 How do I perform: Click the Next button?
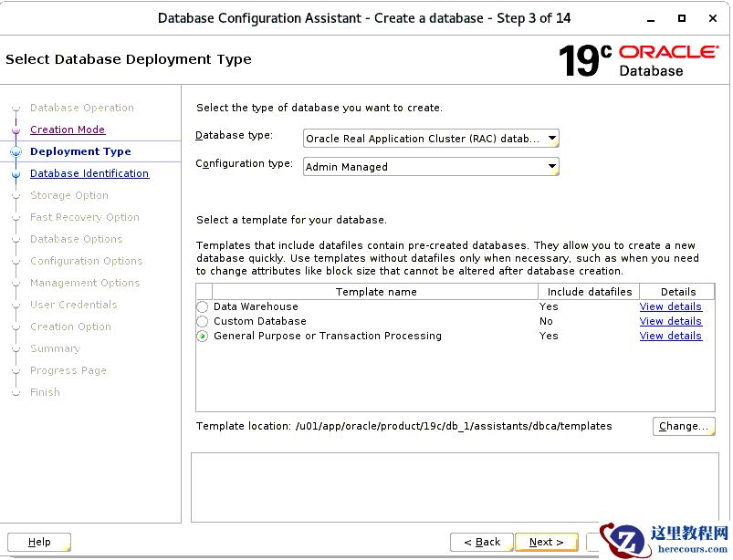point(546,542)
